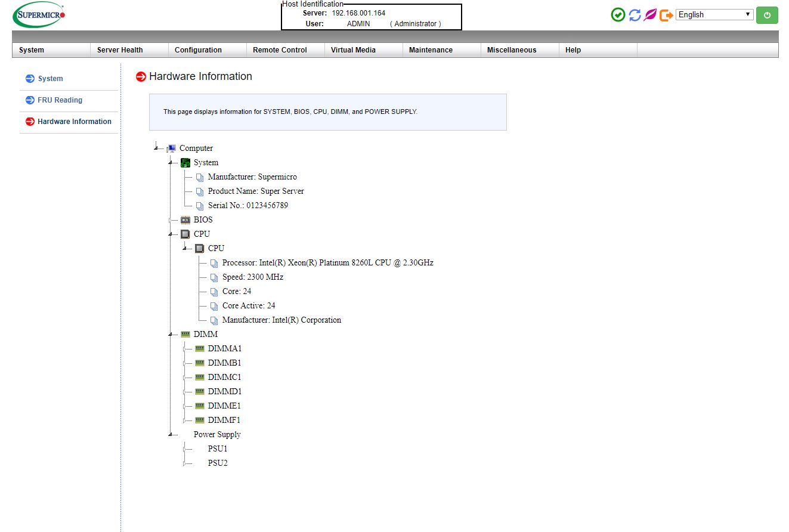
Task: Click the document icon beside Product Name
Action: tap(200, 191)
